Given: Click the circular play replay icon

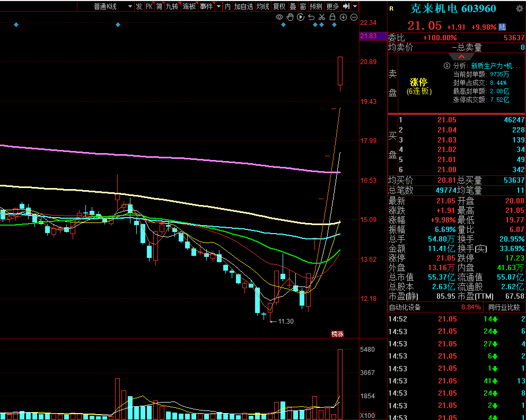Looking at the screenshot, I should tap(301, 17).
